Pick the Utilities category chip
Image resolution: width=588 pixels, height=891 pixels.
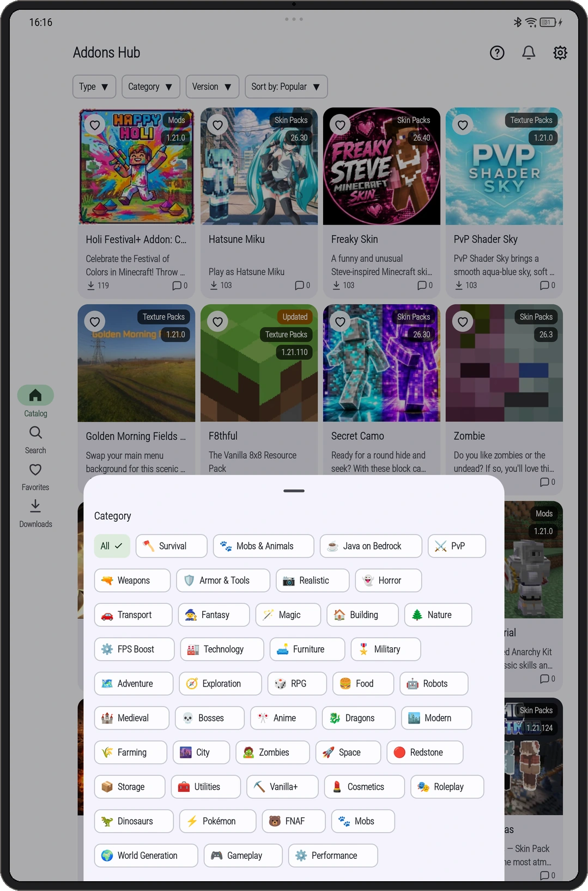point(205,786)
